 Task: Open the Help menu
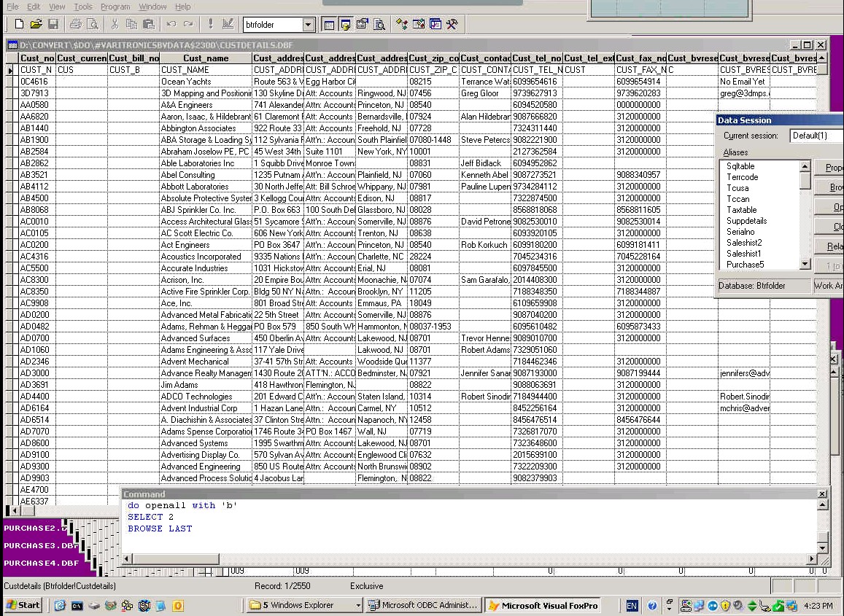(x=182, y=7)
